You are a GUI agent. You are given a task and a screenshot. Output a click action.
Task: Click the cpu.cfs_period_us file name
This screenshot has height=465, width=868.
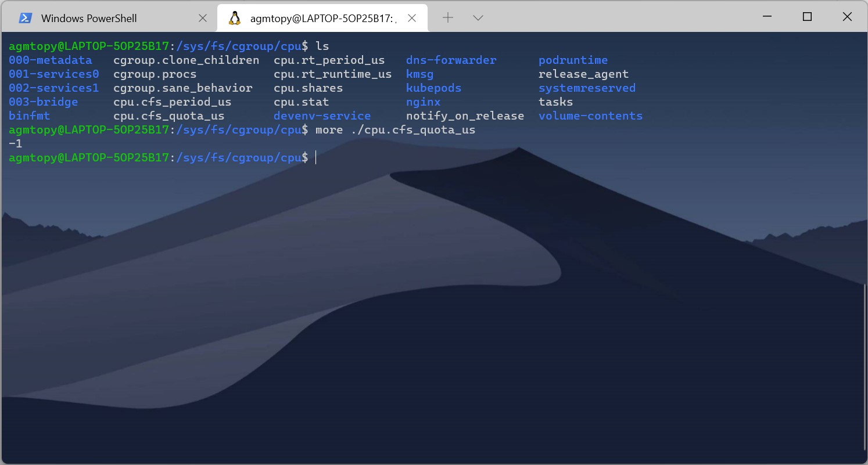click(x=173, y=102)
